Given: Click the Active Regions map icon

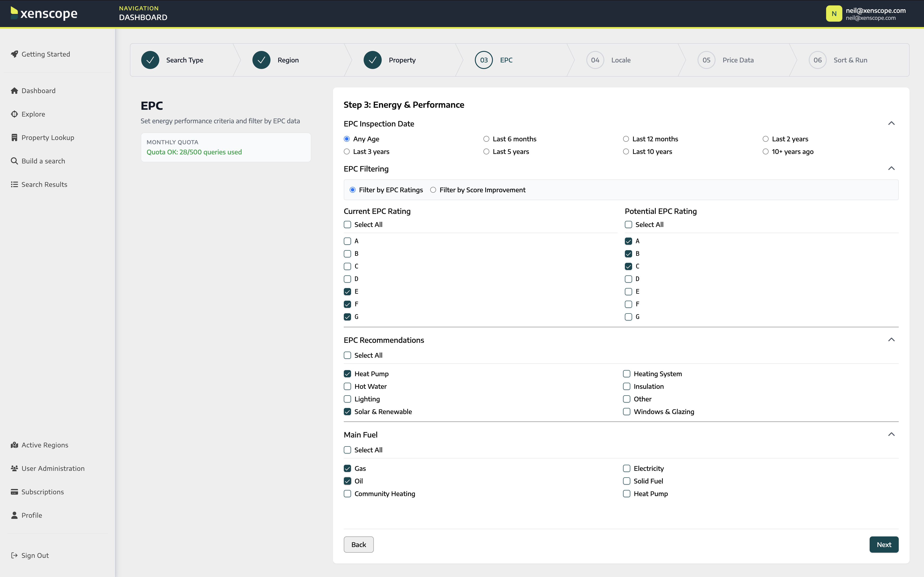Looking at the screenshot, I should pyautogui.click(x=14, y=445).
